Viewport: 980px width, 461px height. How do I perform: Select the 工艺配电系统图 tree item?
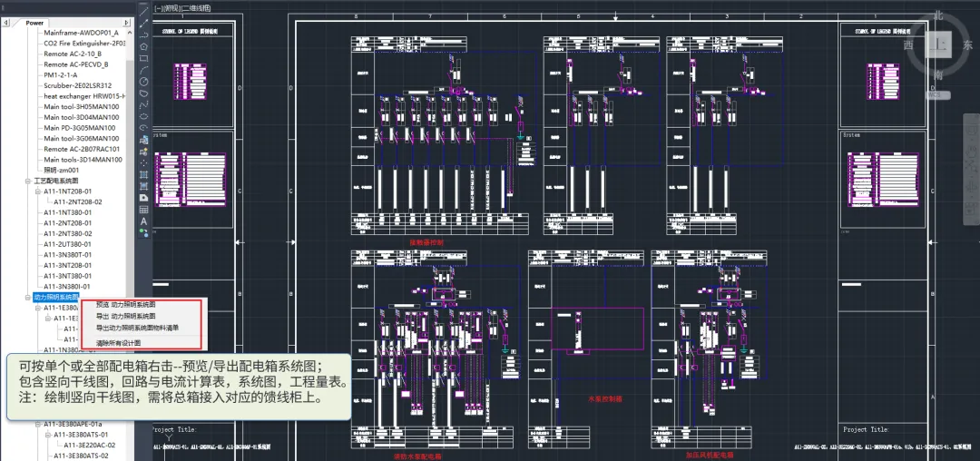pos(56,181)
